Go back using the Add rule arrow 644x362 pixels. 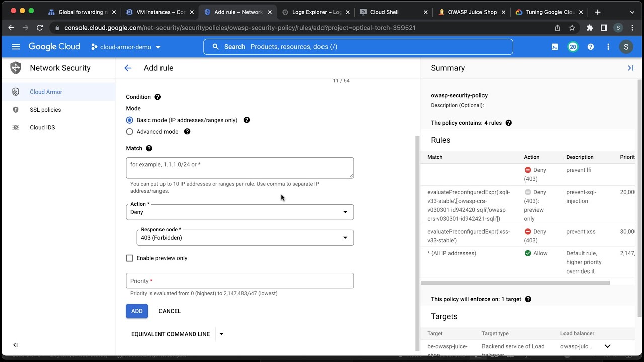(x=128, y=68)
